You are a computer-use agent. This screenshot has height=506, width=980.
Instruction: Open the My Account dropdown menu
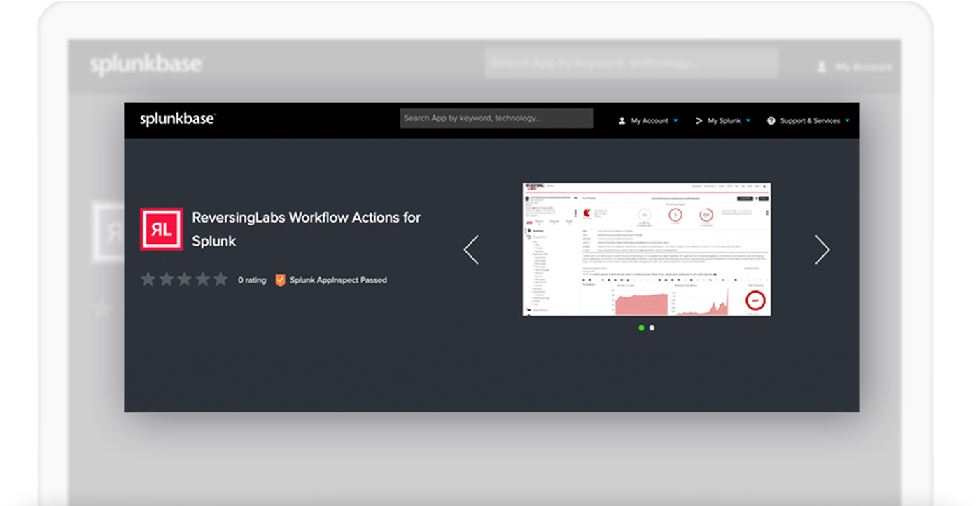648,120
